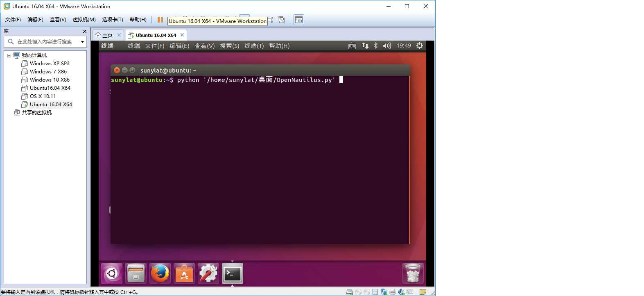The image size is (644, 296).
Task: Click the network adapter status icon
Action: [x=384, y=292]
